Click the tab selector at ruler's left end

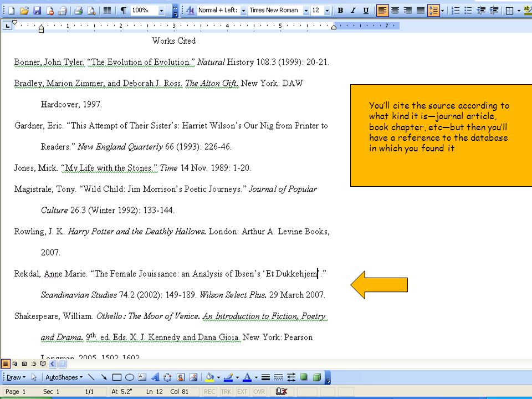(7, 26)
